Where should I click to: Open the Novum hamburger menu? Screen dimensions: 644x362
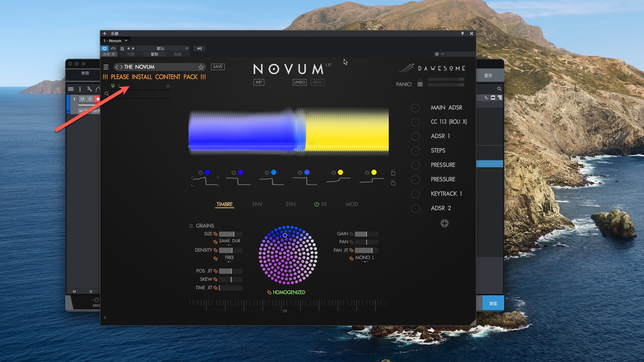(x=106, y=67)
